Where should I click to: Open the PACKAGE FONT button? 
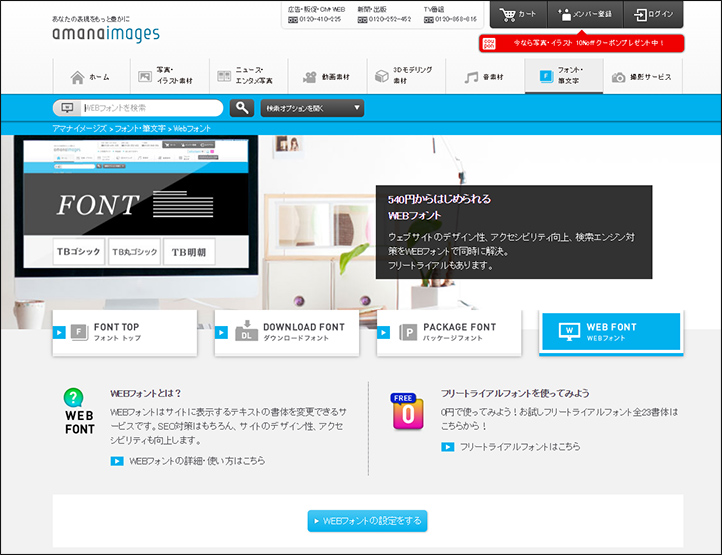449,332
